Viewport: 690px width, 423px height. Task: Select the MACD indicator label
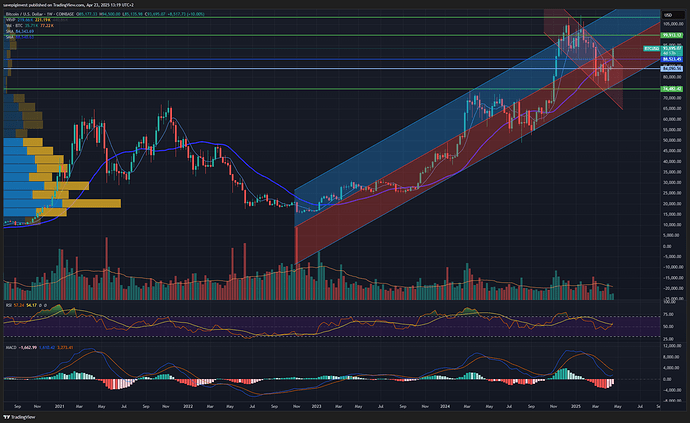[11, 347]
